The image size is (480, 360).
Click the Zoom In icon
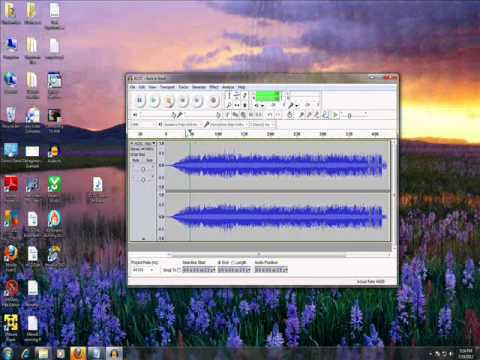(x=301, y=115)
